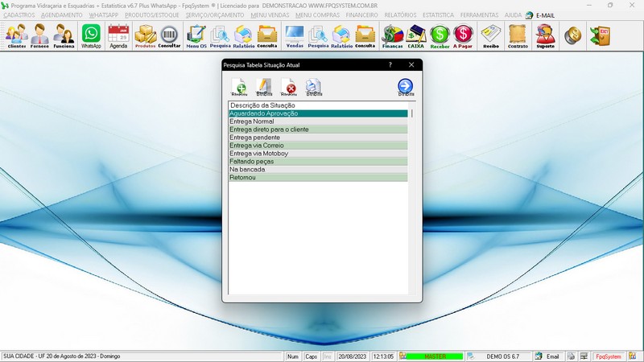644x362 pixels.
Task: Click the situation list scrollbar thumb
Action: point(411,113)
